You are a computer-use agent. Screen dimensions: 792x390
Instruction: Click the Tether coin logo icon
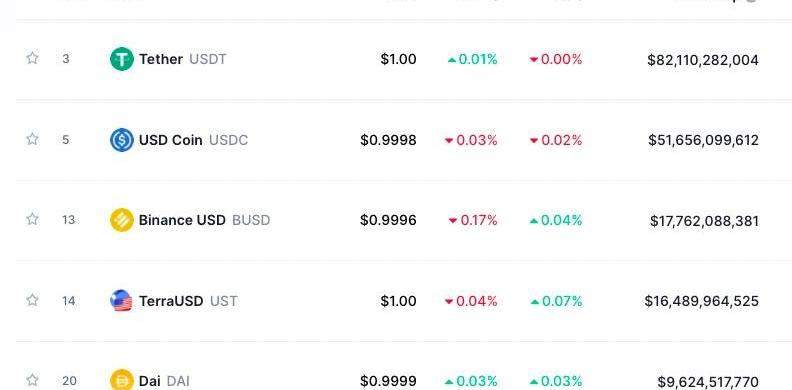(x=122, y=59)
